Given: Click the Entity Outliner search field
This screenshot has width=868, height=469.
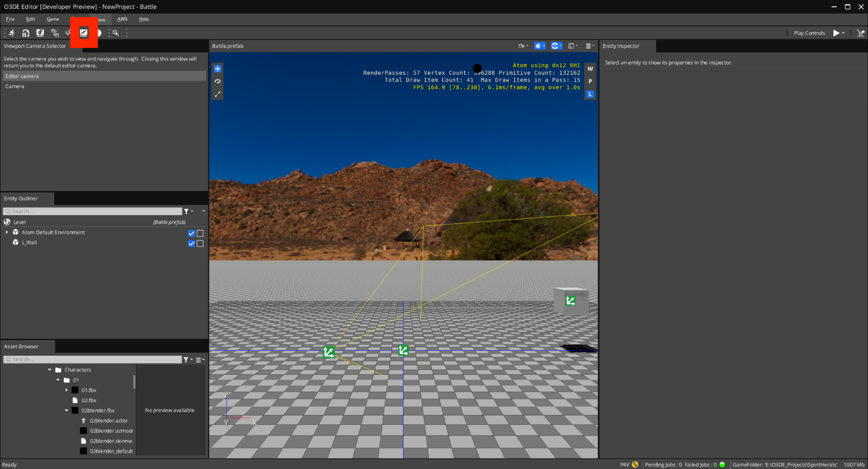Looking at the screenshot, I should pos(92,211).
